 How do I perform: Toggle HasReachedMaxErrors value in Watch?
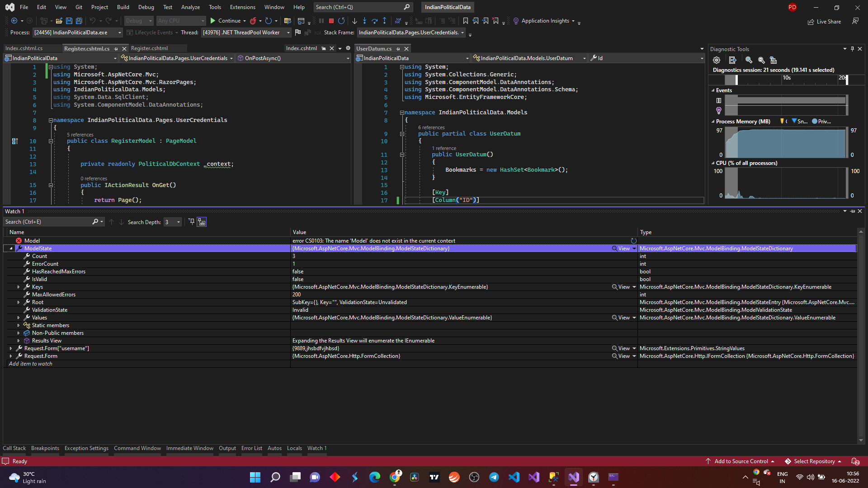(x=298, y=271)
